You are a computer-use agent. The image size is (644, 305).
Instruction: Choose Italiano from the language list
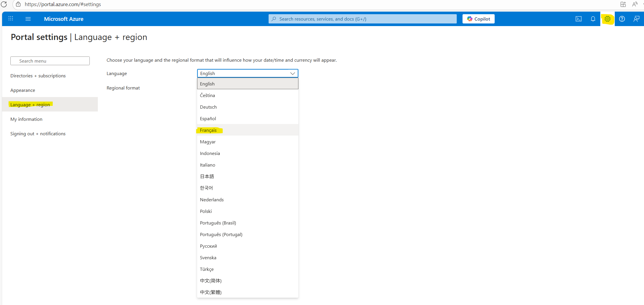click(247, 165)
